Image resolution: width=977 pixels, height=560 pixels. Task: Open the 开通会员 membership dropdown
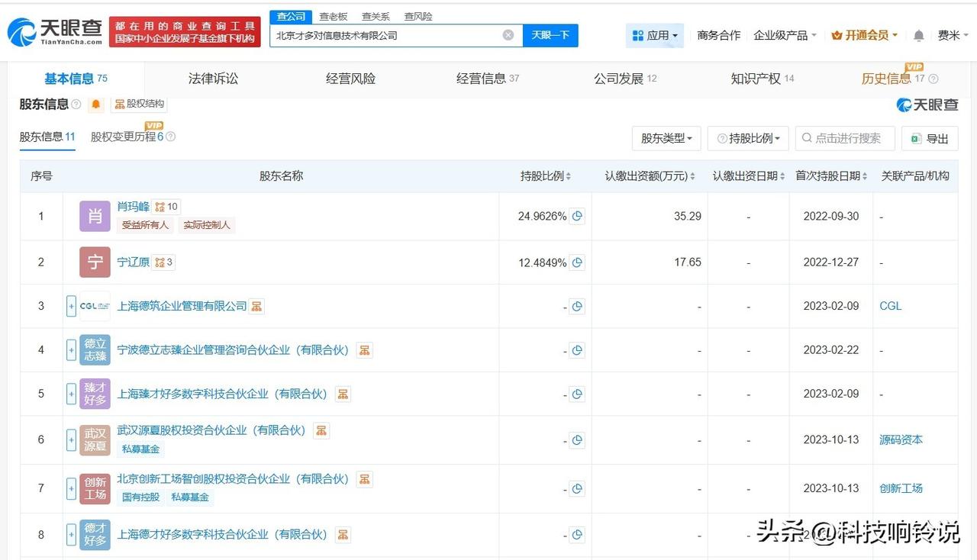coord(864,35)
